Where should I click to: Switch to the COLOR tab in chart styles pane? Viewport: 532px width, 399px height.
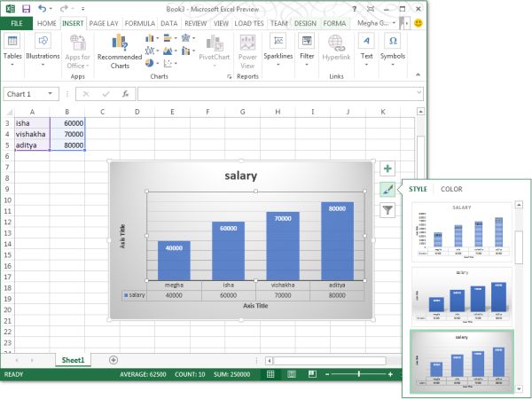[451, 190]
